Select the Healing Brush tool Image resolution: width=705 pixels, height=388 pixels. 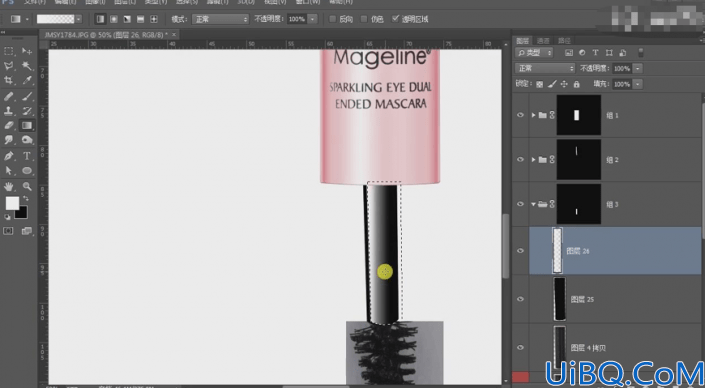[x=9, y=96]
